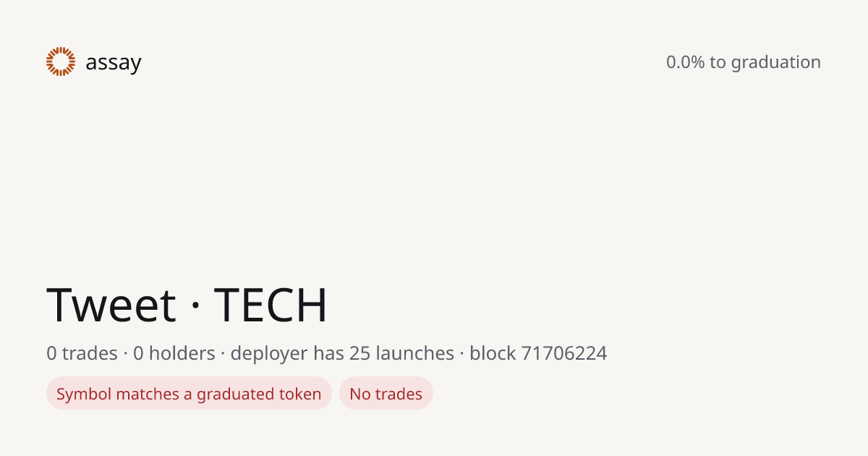
Task: Select the 0 holders stat
Action: point(174,353)
